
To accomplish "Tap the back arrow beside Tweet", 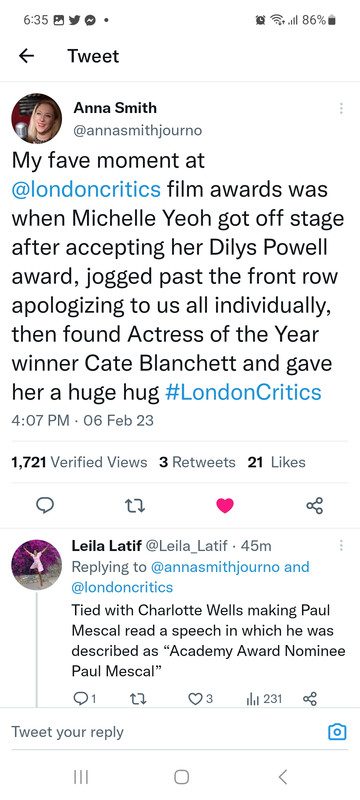I will click(27, 56).
